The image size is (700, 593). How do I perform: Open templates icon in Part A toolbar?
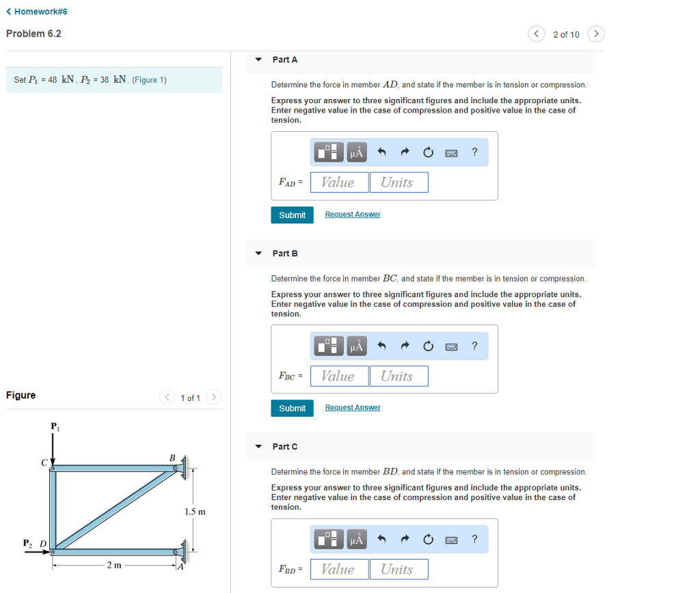coord(329,152)
